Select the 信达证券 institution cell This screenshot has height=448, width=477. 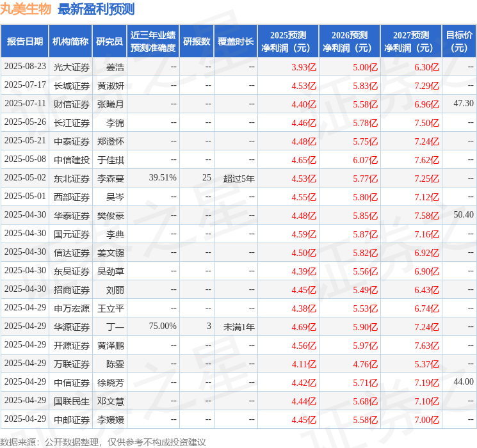pyautogui.click(x=72, y=253)
